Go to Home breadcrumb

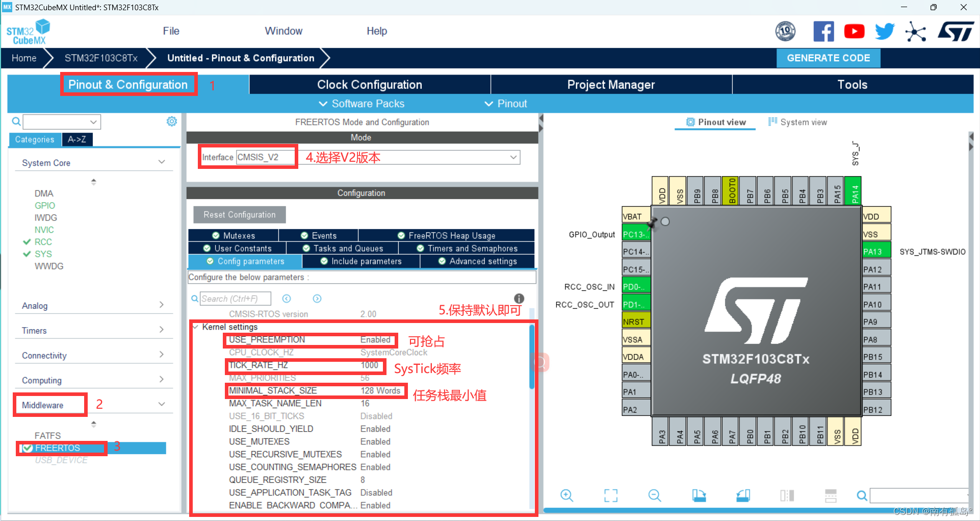[x=24, y=58]
